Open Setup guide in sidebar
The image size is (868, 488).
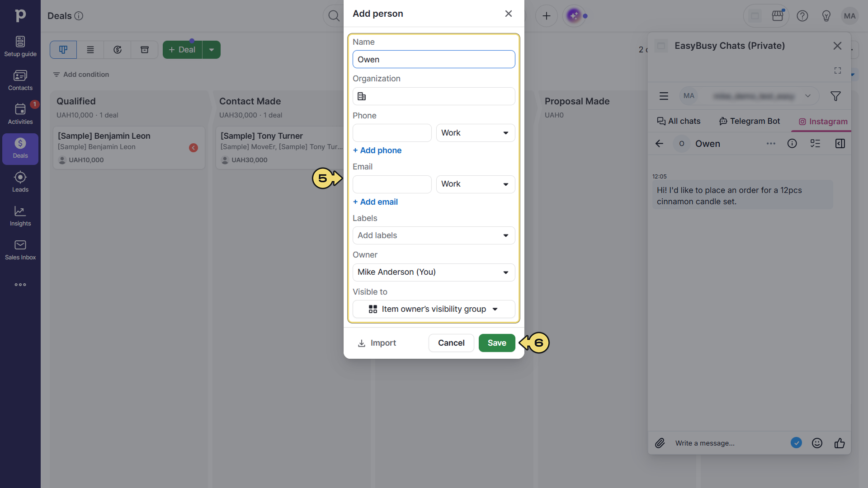coord(20,47)
